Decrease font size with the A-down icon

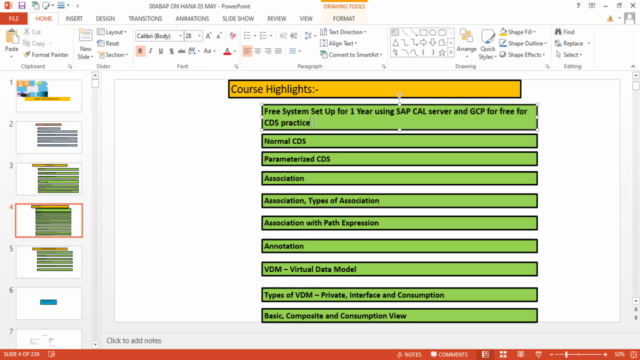(x=219, y=36)
